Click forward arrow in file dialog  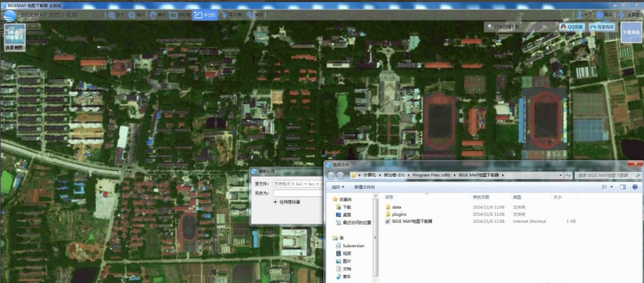pyautogui.click(x=340, y=176)
